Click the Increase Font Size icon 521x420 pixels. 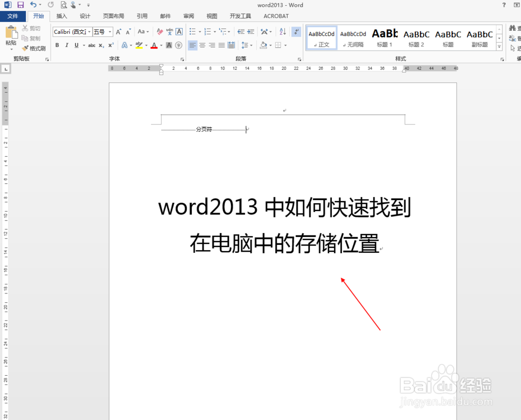point(118,31)
